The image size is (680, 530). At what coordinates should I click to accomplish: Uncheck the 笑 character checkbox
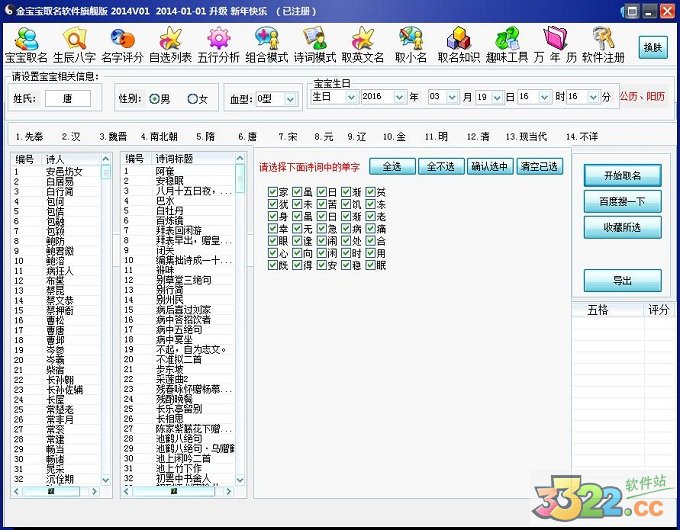pos(370,192)
